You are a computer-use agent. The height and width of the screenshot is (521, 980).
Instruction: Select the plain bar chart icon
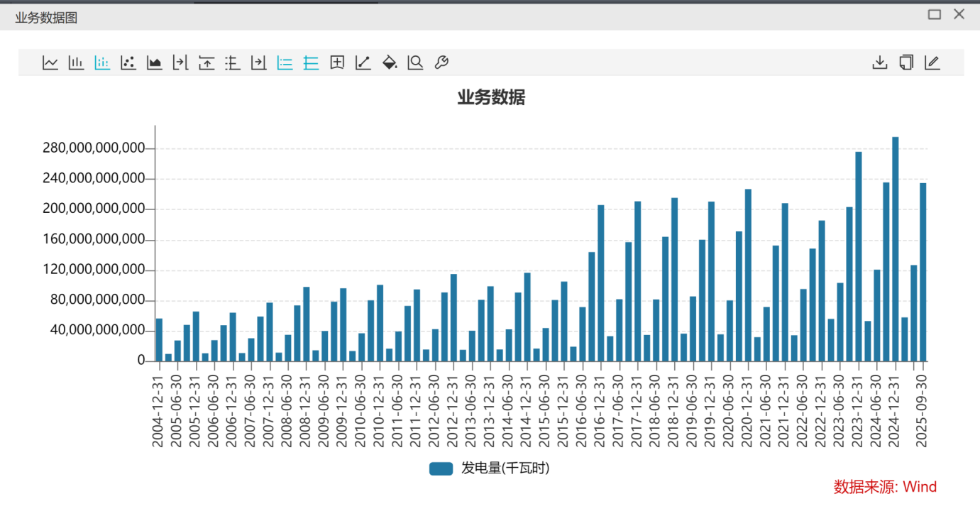(x=76, y=63)
